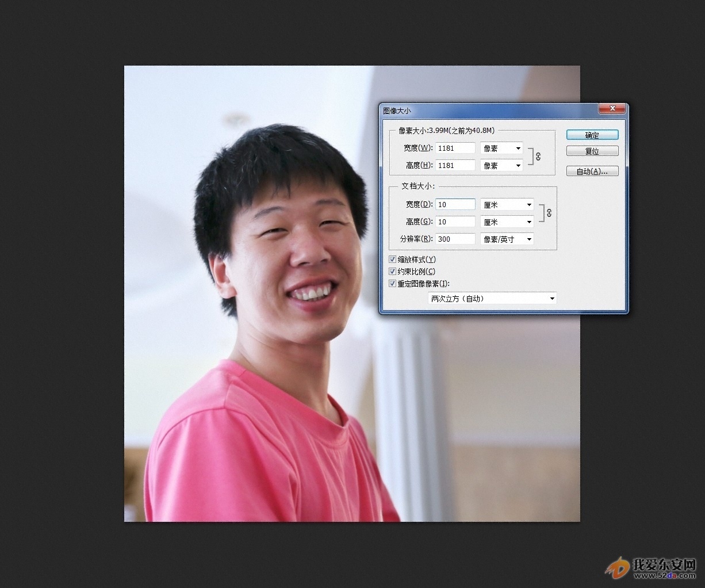Image resolution: width=705 pixels, height=588 pixels.
Task: Click the 文档大小 group label
Action: (418, 186)
